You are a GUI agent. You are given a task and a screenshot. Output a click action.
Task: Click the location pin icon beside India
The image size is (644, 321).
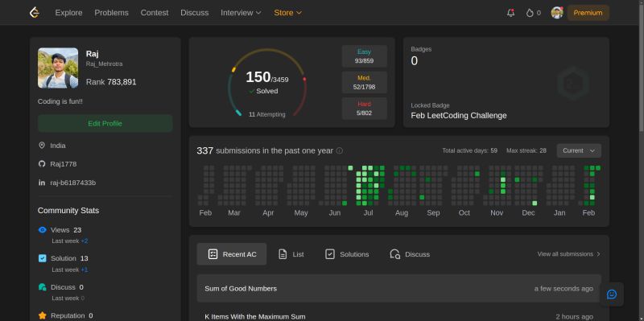pyautogui.click(x=42, y=146)
